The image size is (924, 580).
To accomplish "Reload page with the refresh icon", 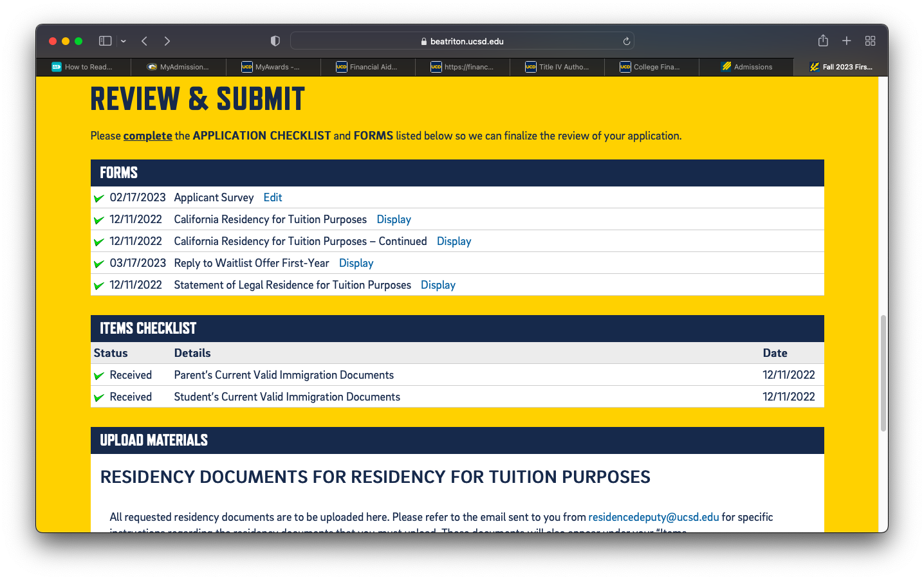I will pyautogui.click(x=626, y=41).
